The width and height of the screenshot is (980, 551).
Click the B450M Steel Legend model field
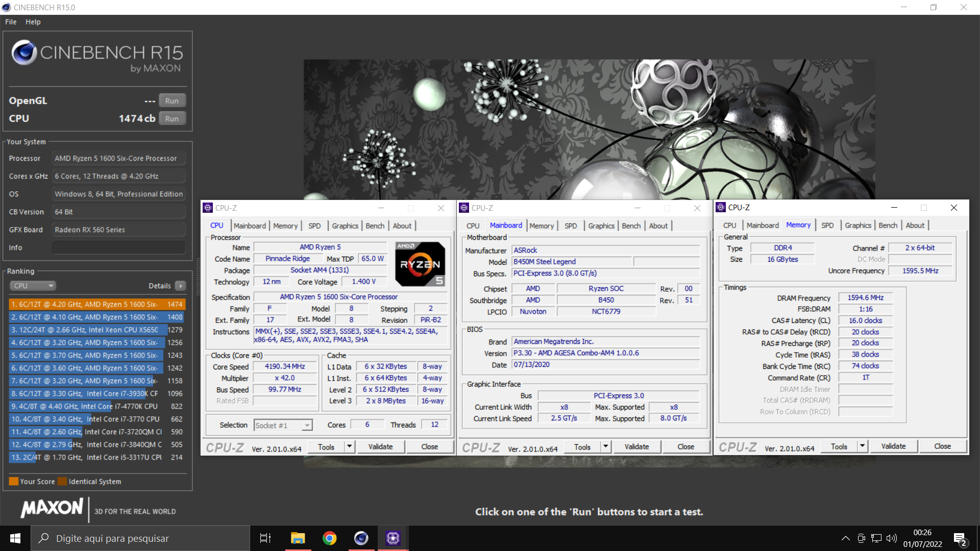tap(572, 262)
